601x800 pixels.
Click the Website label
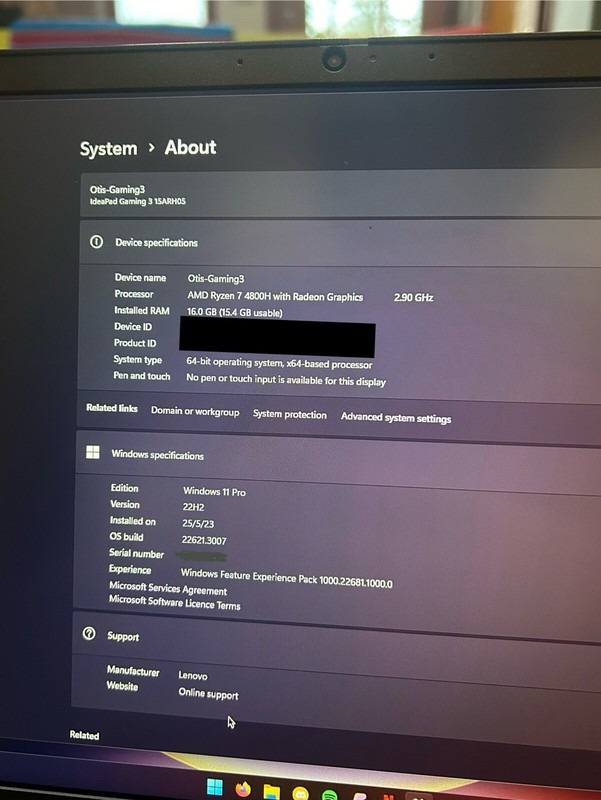pos(122,686)
